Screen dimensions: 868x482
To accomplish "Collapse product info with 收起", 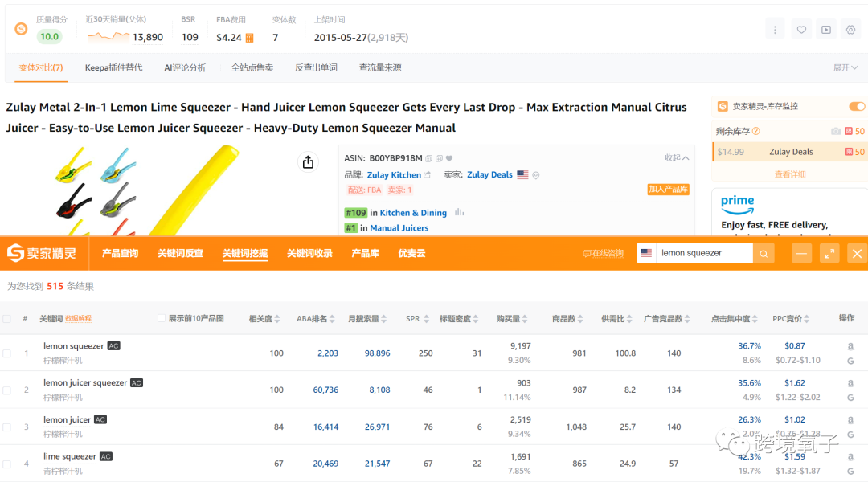I will 677,157.
